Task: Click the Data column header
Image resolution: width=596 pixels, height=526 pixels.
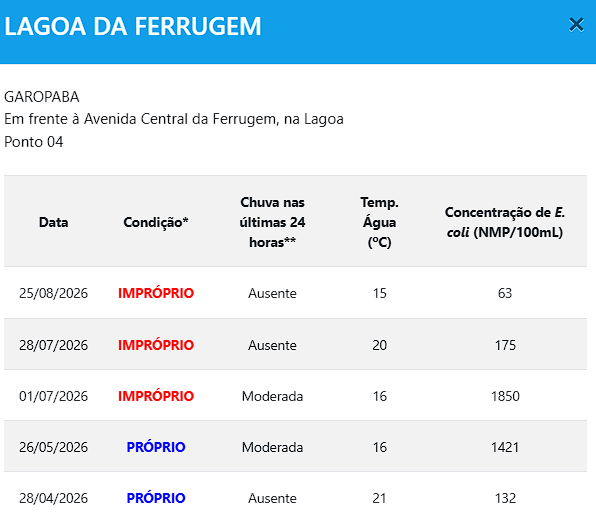Action: 54,222
